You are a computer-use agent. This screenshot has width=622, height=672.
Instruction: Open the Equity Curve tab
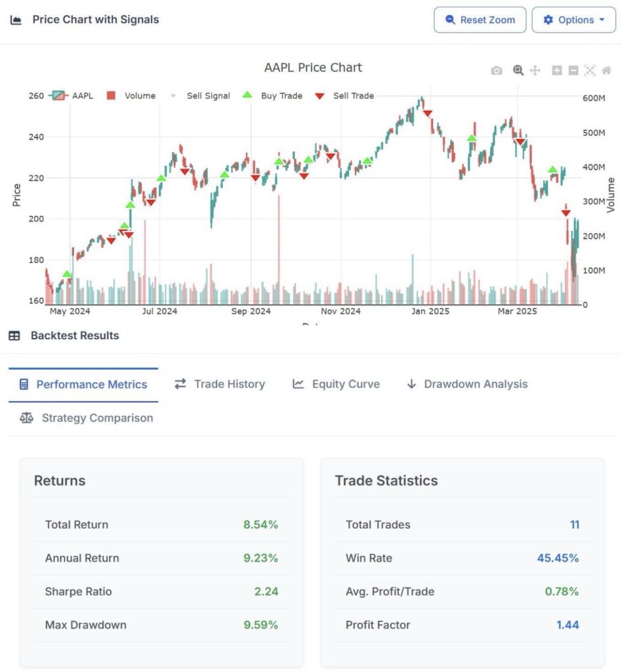337,384
